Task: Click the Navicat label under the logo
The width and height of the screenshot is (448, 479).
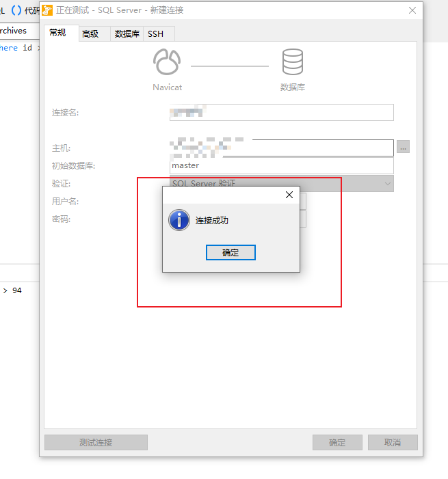Action: (x=168, y=87)
